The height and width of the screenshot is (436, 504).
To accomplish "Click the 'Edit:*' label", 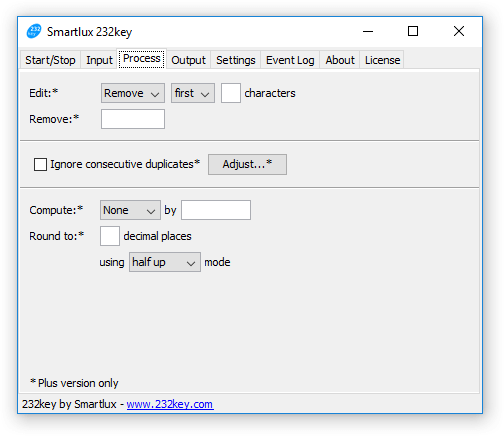I will 44,93.
